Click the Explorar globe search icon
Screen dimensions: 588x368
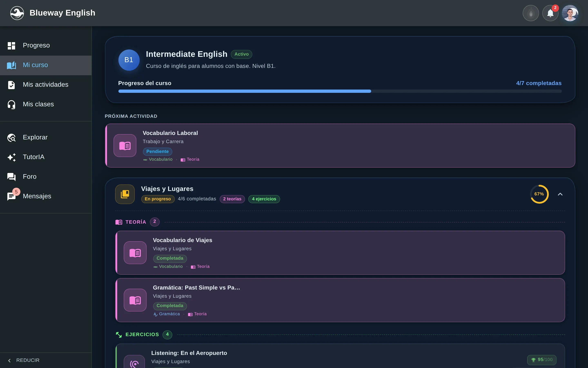(11, 138)
